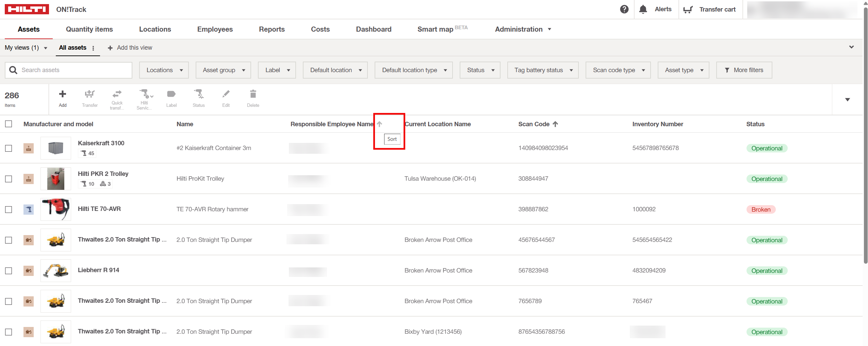Screen dimensions: 868x346
Task: Open the Transfer cart icon
Action: (x=688, y=10)
